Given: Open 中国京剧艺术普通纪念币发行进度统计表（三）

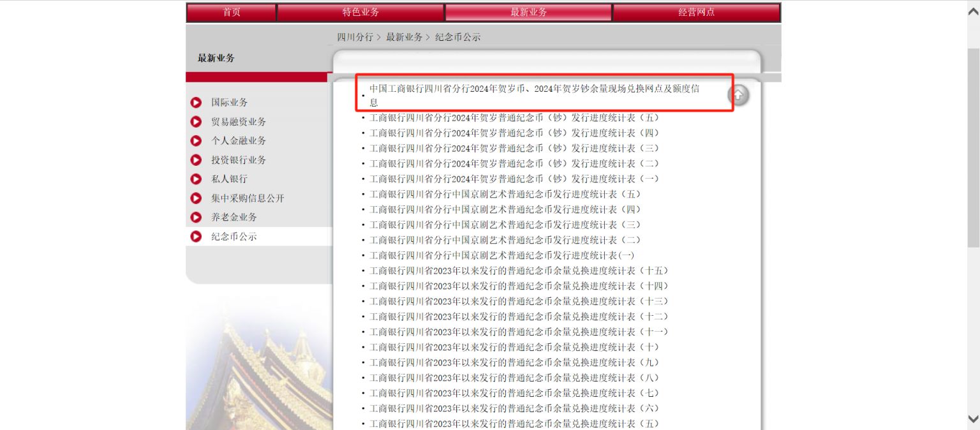Looking at the screenshot, I should coord(505,225).
